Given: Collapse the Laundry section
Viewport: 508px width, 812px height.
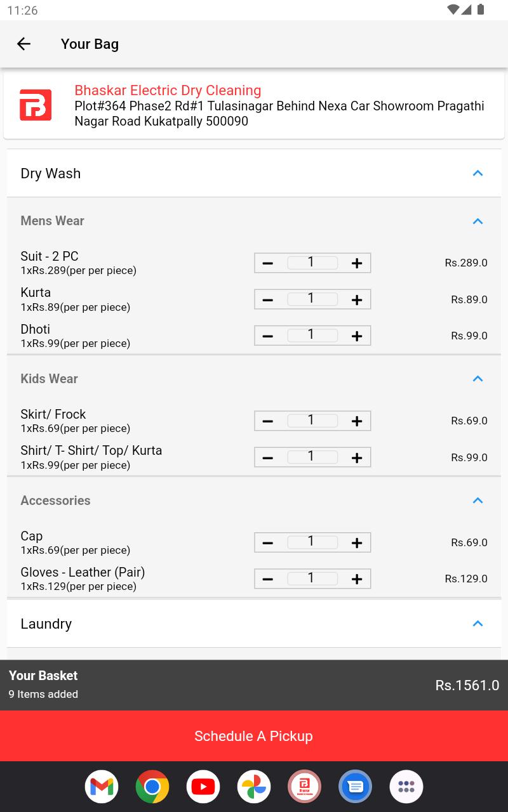Looking at the screenshot, I should pos(478,624).
